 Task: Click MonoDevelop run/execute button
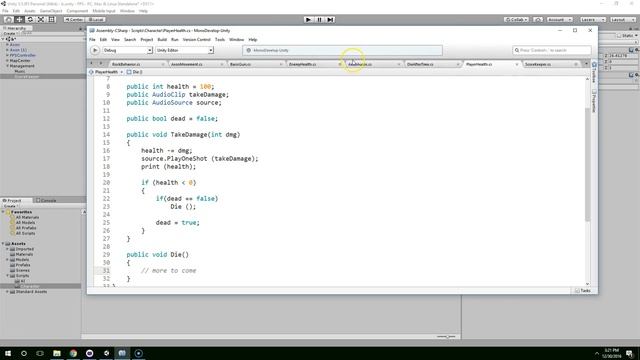pos(95,50)
